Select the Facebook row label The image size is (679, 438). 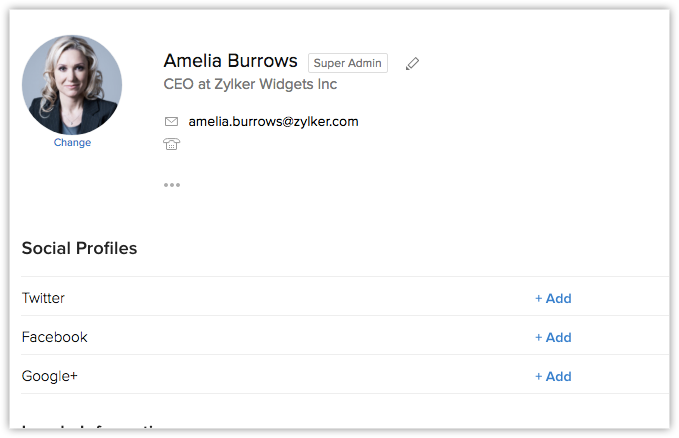(54, 337)
